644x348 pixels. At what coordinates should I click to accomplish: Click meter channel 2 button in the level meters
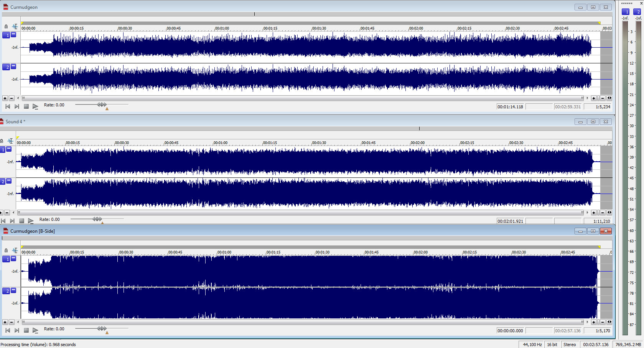click(x=637, y=12)
